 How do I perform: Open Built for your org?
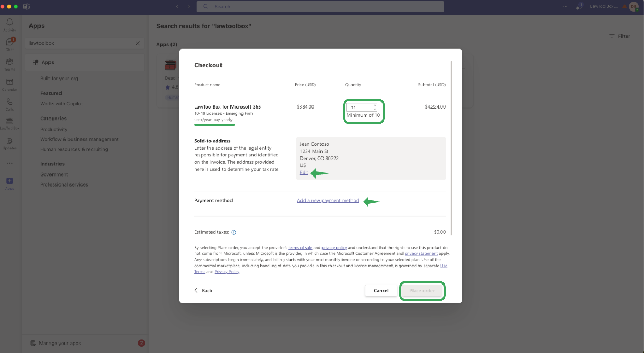pyautogui.click(x=59, y=79)
